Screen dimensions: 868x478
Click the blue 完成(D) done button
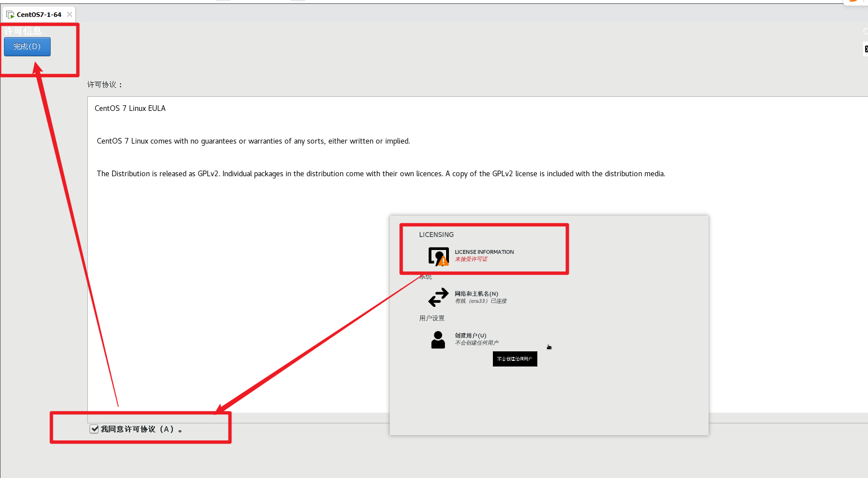click(27, 47)
